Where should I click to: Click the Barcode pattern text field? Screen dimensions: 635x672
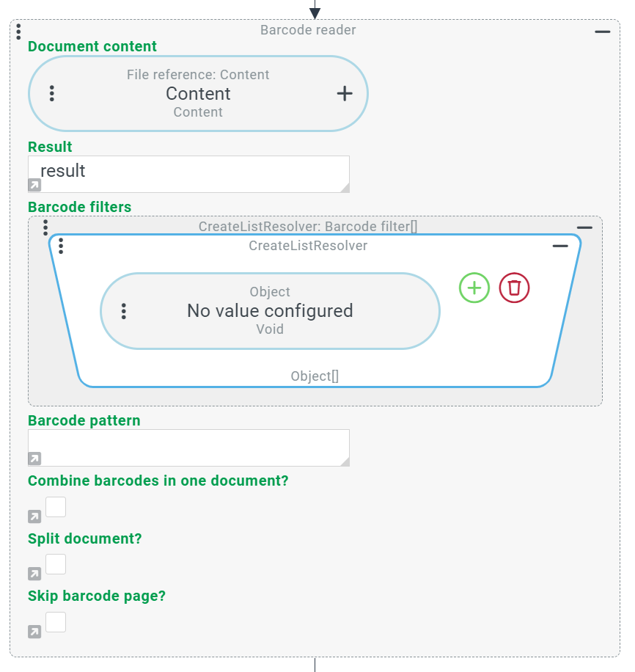click(189, 448)
